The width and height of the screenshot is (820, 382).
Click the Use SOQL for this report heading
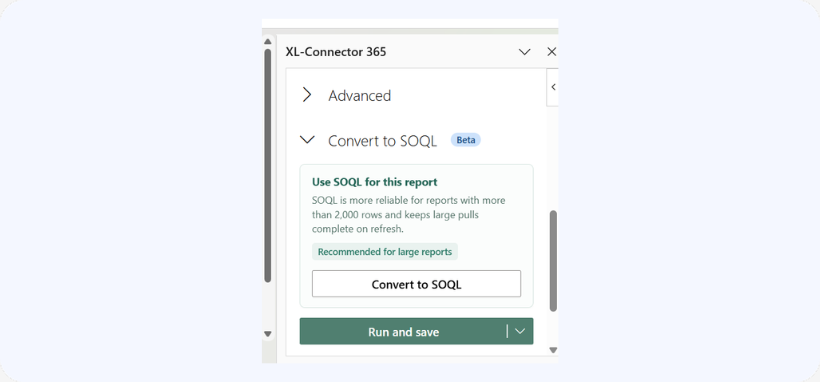(x=374, y=182)
